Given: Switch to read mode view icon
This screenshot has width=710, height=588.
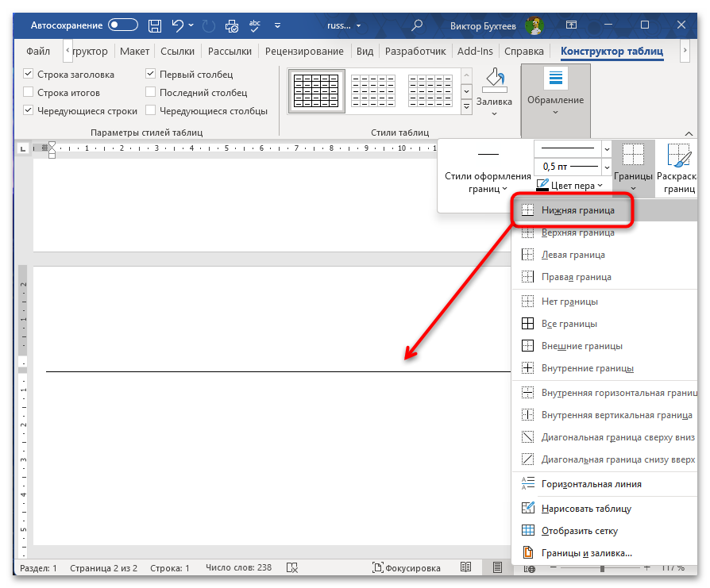Looking at the screenshot, I should click(x=465, y=567).
